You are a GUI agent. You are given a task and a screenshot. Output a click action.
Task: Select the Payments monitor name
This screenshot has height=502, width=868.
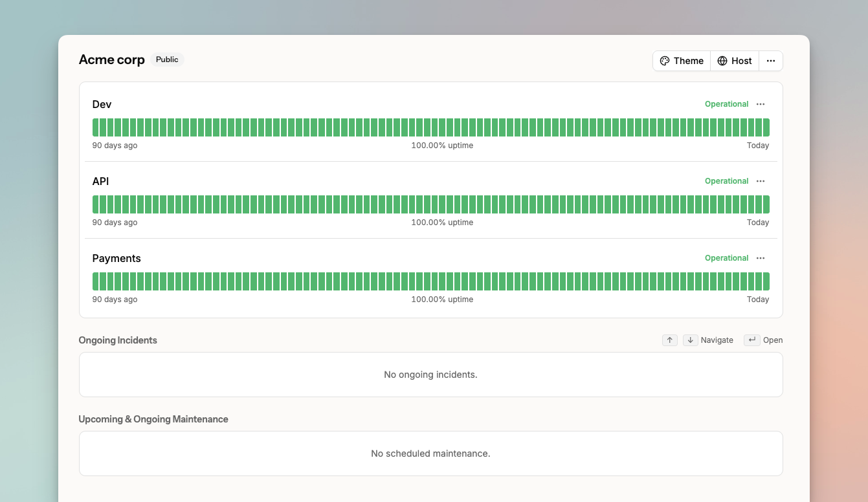[117, 258]
